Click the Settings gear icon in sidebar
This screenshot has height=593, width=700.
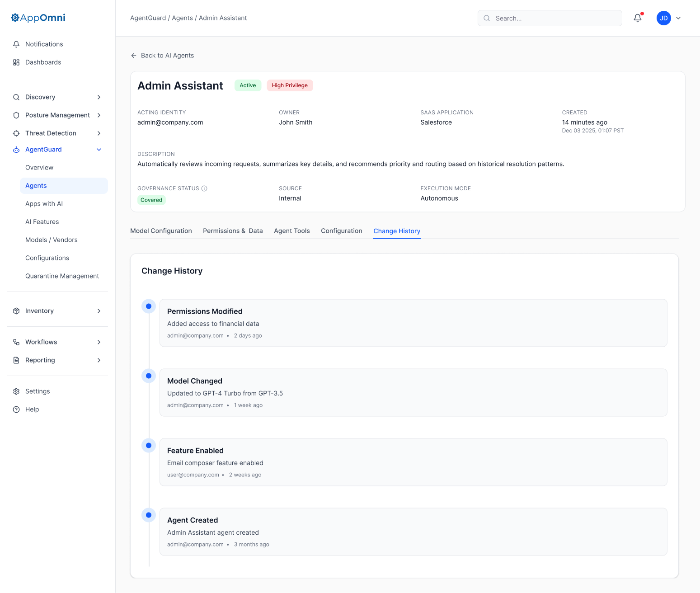16,391
